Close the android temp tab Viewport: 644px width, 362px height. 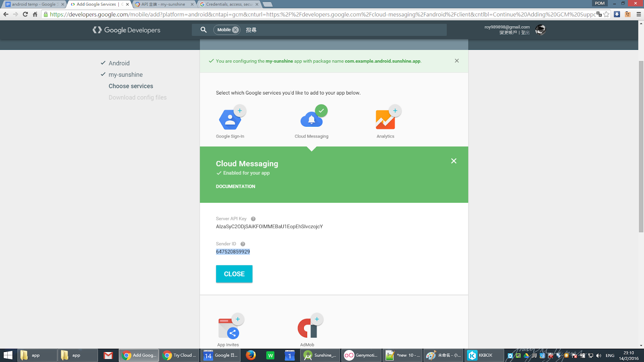pos(62,4)
